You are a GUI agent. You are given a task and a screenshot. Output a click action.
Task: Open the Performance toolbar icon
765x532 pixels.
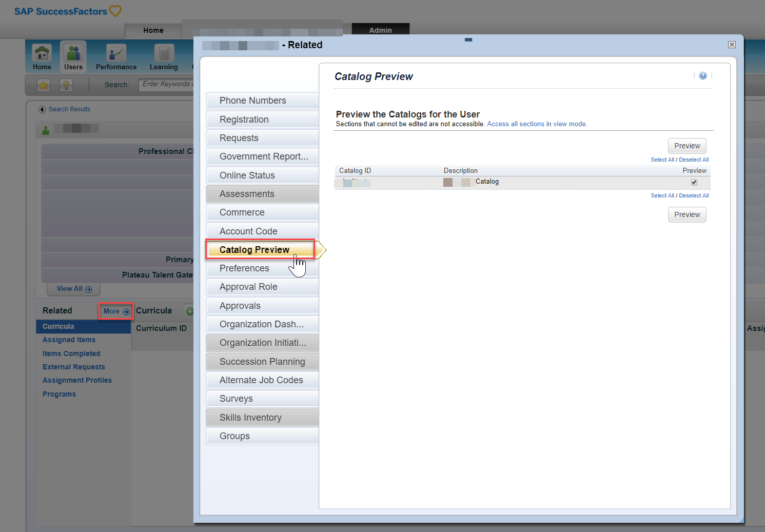click(x=116, y=57)
